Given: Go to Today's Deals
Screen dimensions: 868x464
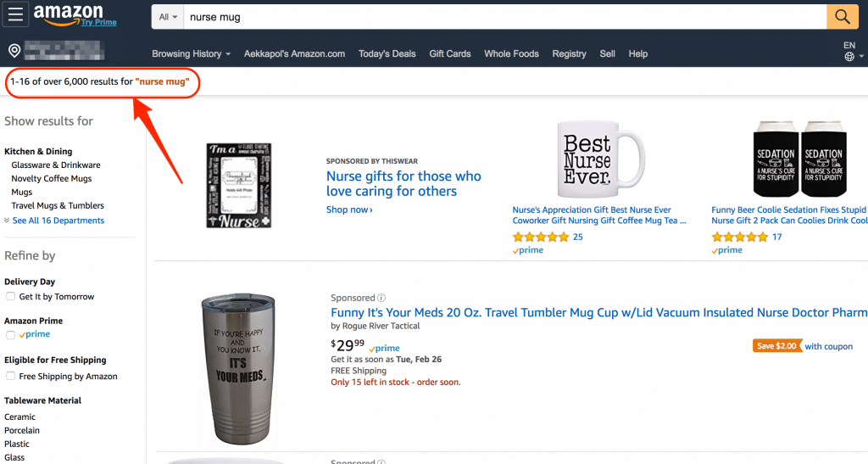Looking at the screenshot, I should point(387,53).
